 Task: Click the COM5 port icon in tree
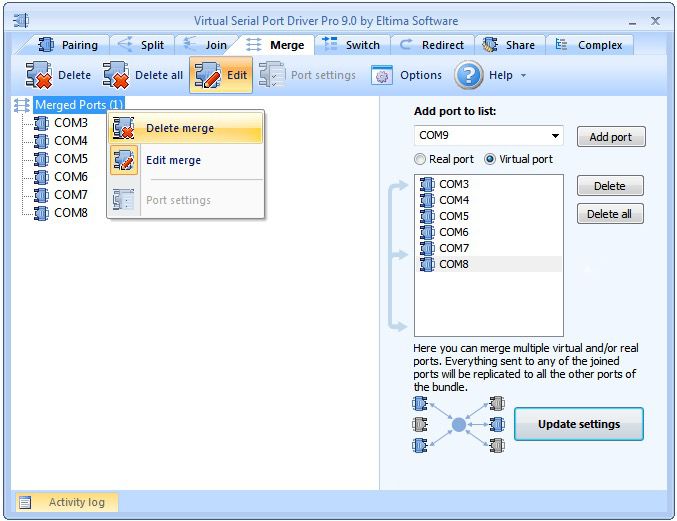41,159
